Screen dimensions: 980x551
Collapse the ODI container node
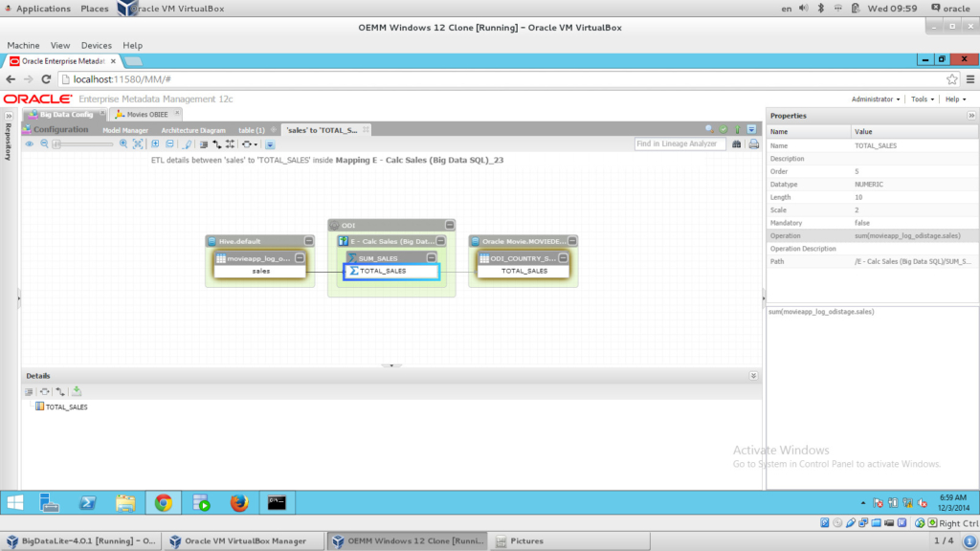450,225
